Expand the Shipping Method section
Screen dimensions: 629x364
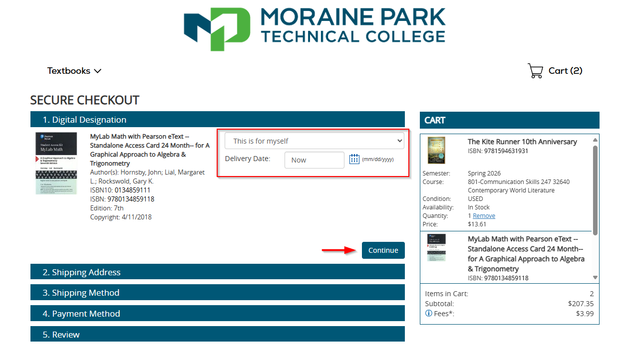tap(217, 293)
